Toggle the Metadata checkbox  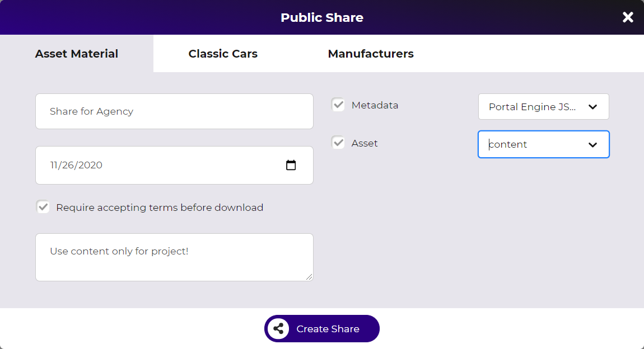[x=338, y=105]
